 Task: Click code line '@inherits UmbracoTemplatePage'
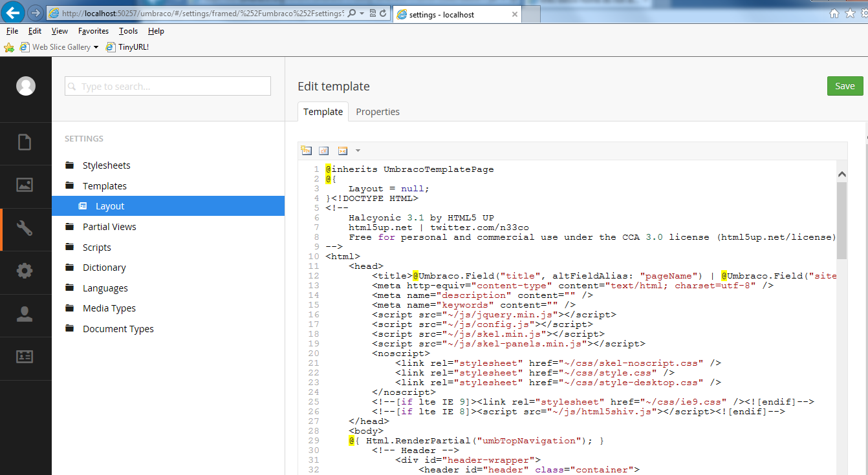(410, 169)
